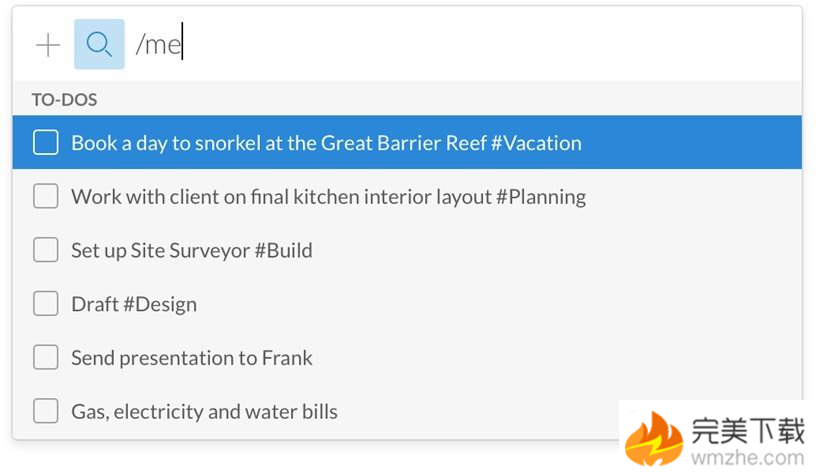
Task: Check off the Great Barrier Reef snorkel to-do
Action: (46, 143)
